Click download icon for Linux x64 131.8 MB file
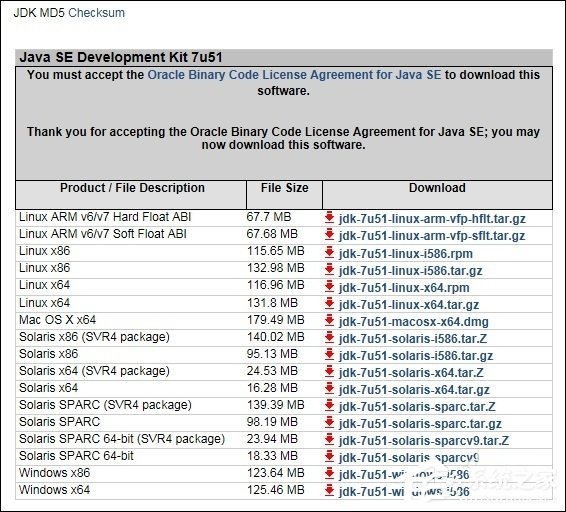 [329, 303]
